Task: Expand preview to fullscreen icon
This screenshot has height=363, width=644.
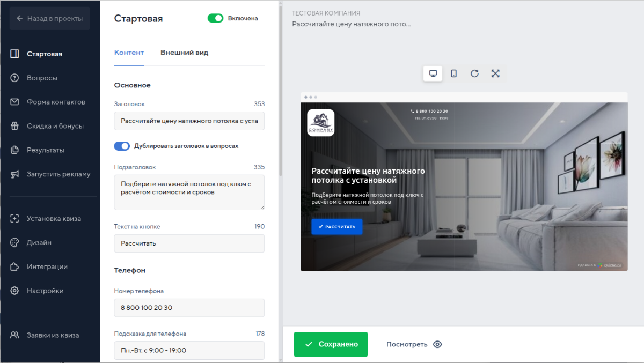Action: click(495, 73)
